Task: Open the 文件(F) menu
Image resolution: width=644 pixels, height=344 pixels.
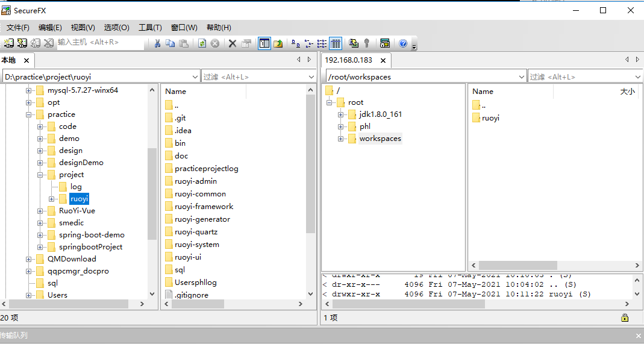Action: pos(18,28)
